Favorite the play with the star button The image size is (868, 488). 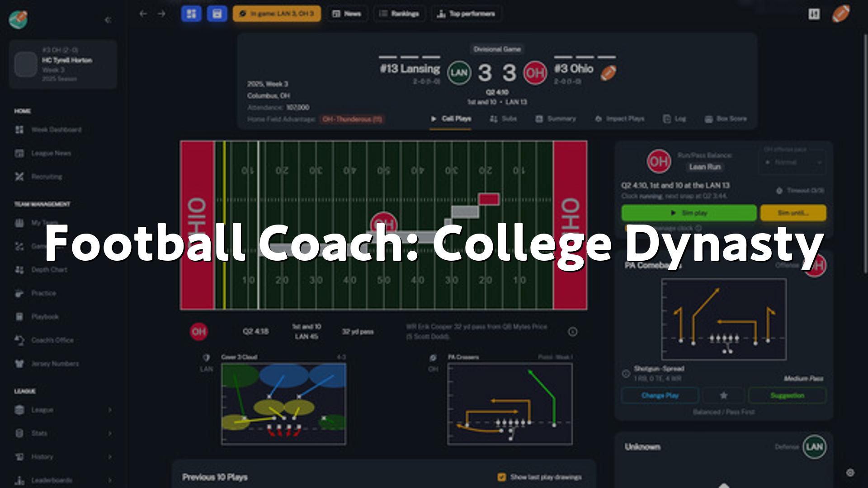(723, 395)
